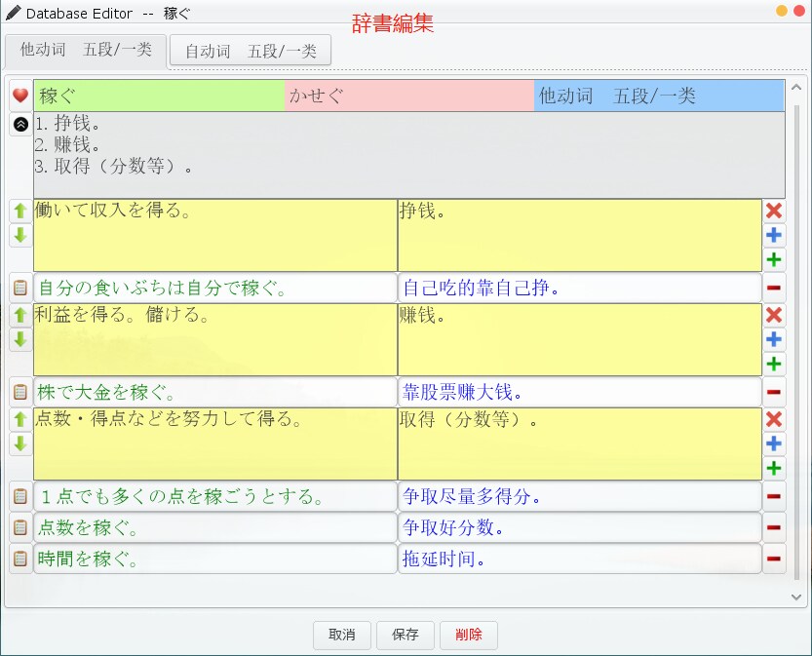The image size is (812, 656).
Task: Click green plus beside the 赚钱 definition
Action: (x=774, y=364)
